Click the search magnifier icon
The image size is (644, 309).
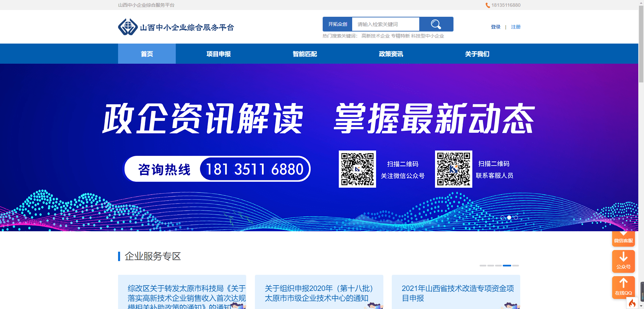click(436, 24)
